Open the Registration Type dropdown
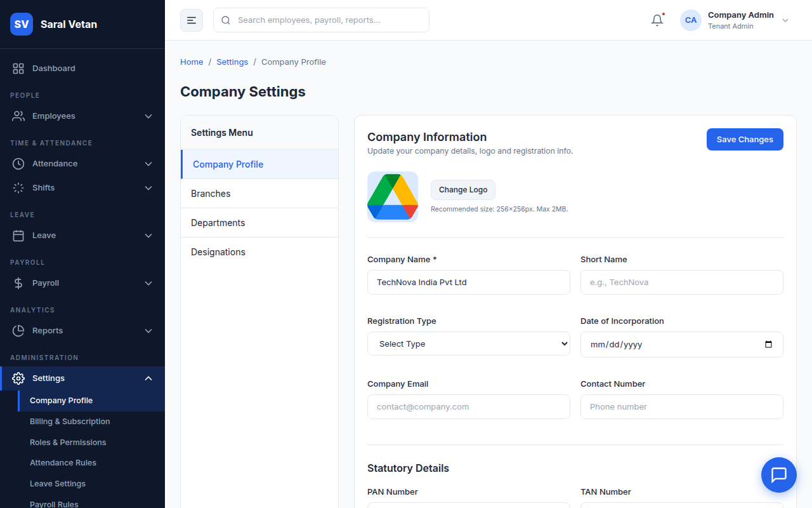812x508 pixels. pos(469,344)
